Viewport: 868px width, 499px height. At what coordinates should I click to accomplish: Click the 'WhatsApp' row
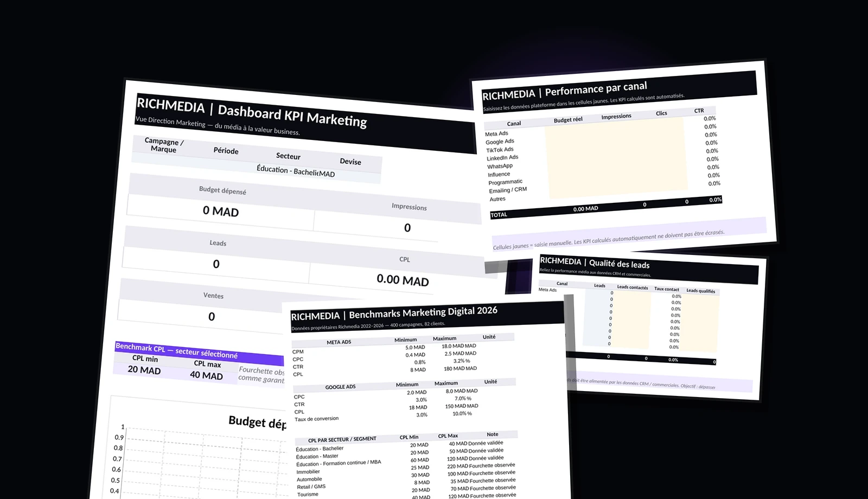tap(500, 166)
